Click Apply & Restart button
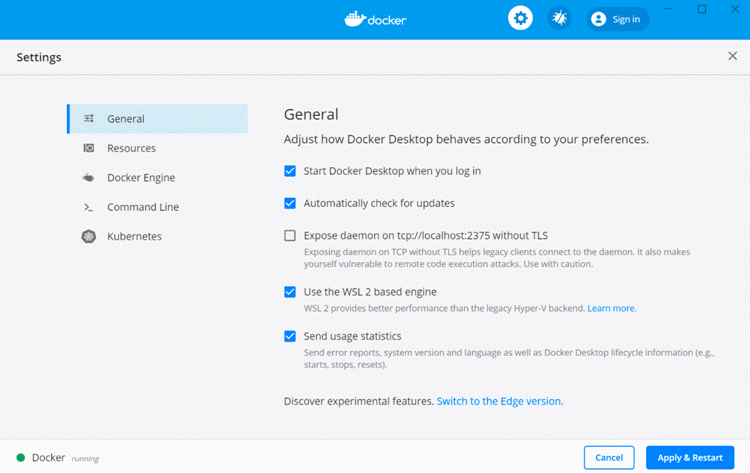This screenshot has height=473, width=750. point(690,458)
